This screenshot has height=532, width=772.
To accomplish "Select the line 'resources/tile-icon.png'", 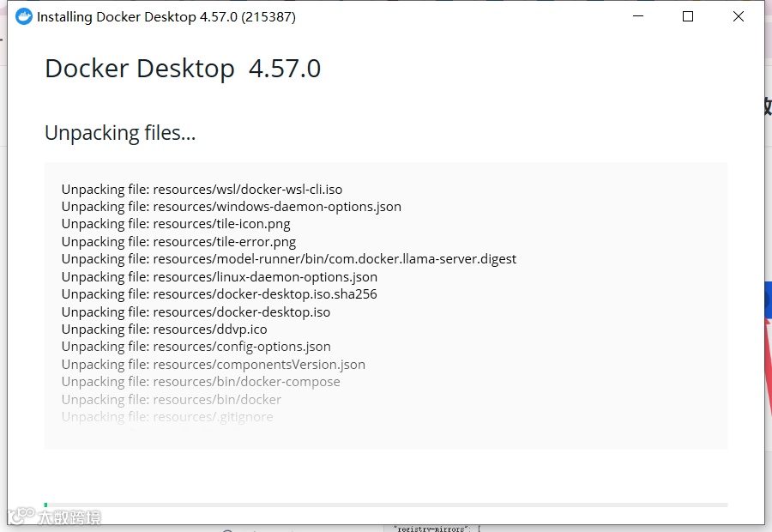I will (176, 224).
